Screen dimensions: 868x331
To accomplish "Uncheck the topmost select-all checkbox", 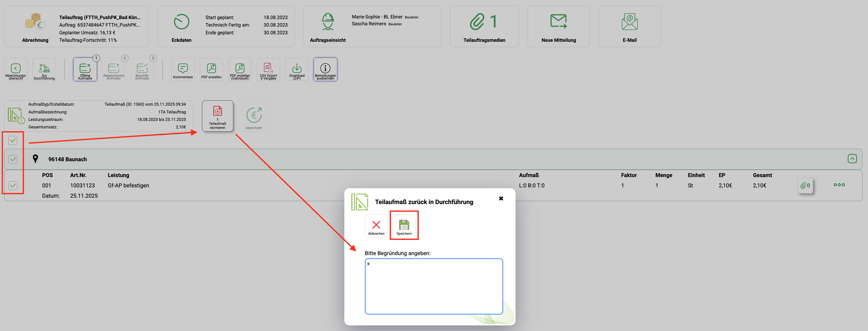I will coord(13,140).
